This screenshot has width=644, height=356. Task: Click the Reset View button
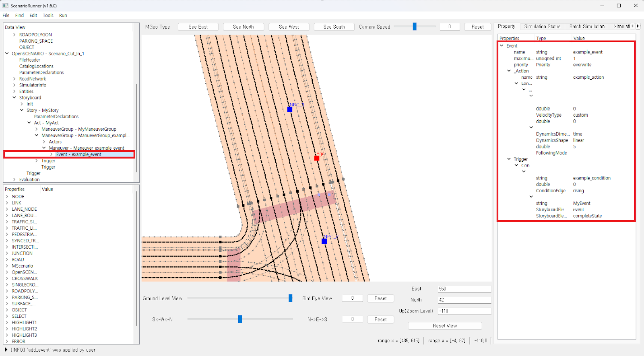click(x=445, y=326)
